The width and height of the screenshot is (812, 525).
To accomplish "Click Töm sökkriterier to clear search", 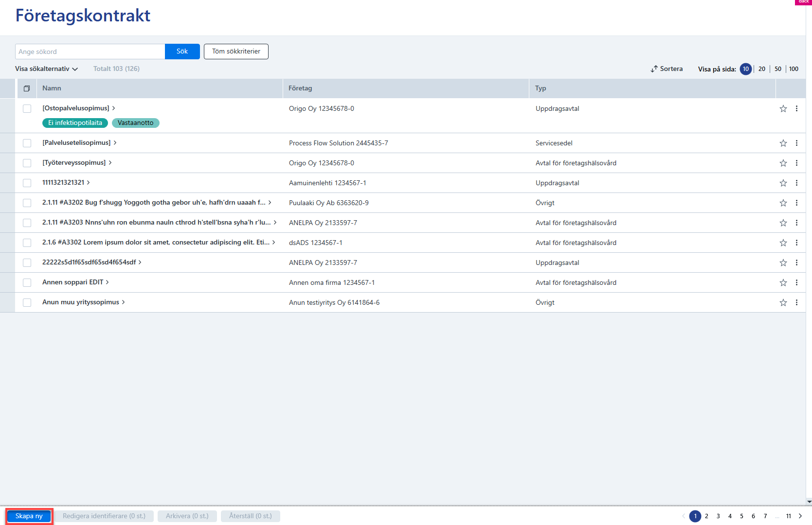I will pyautogui.click(x=236, y=52).
